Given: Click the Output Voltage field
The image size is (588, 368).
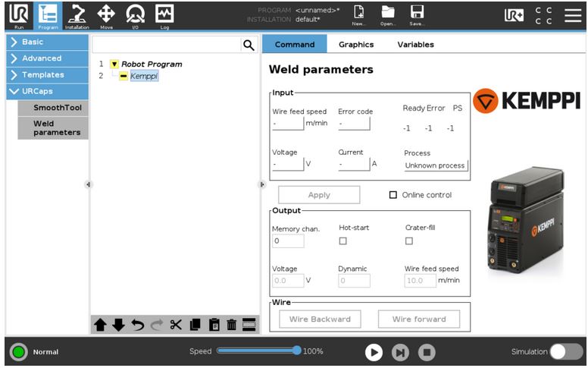Looking at the screenshot, I should click(x=288, y=281).
